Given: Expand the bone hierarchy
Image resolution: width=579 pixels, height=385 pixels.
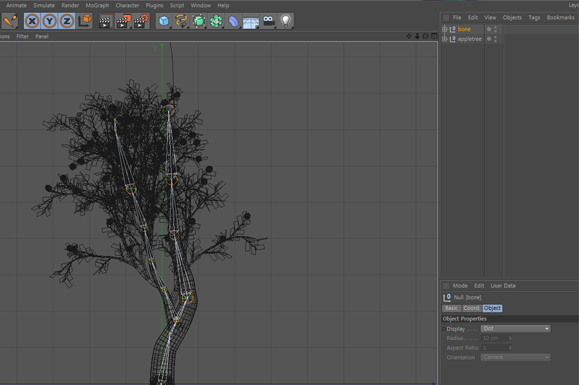Looking at the screenshot, I should click(445, 29).
